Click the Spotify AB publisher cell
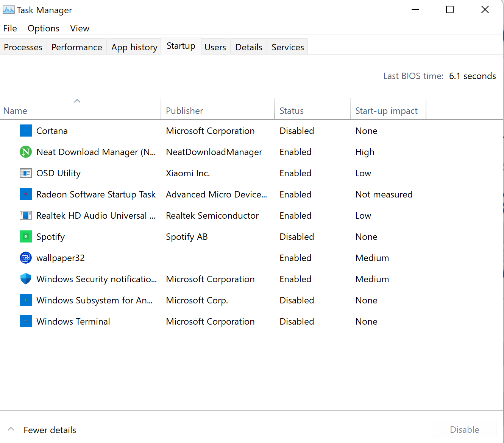The height and width of the screenshot is (443, 504). click(187, 237)
